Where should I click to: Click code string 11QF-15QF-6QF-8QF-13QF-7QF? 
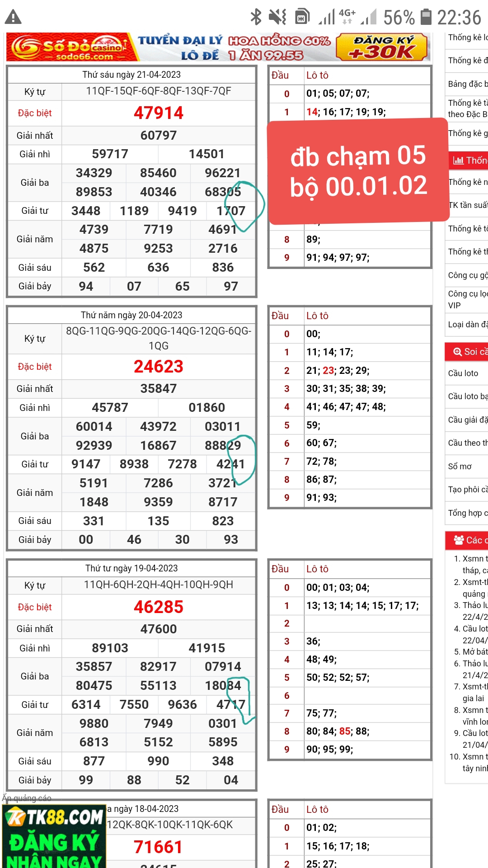tap(159, 91)
